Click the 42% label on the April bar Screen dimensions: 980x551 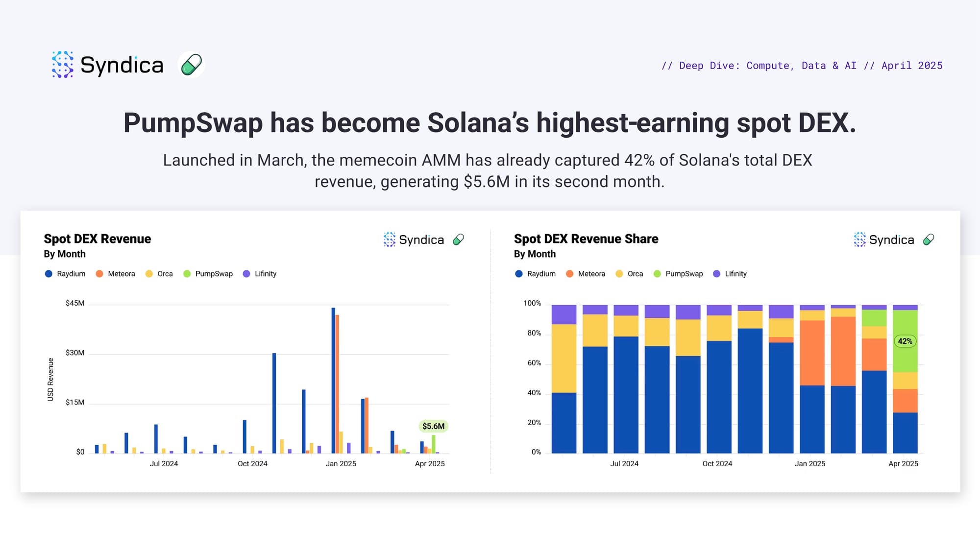pos(905,341)
